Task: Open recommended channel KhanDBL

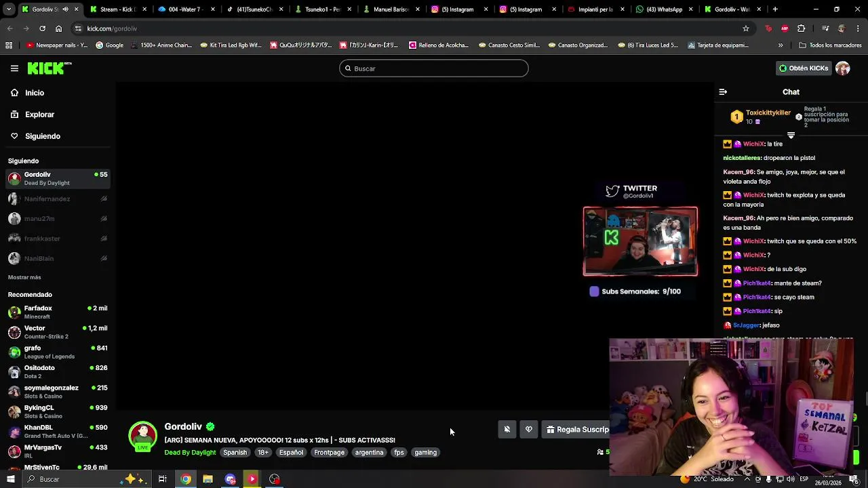Action: [58, 431]
